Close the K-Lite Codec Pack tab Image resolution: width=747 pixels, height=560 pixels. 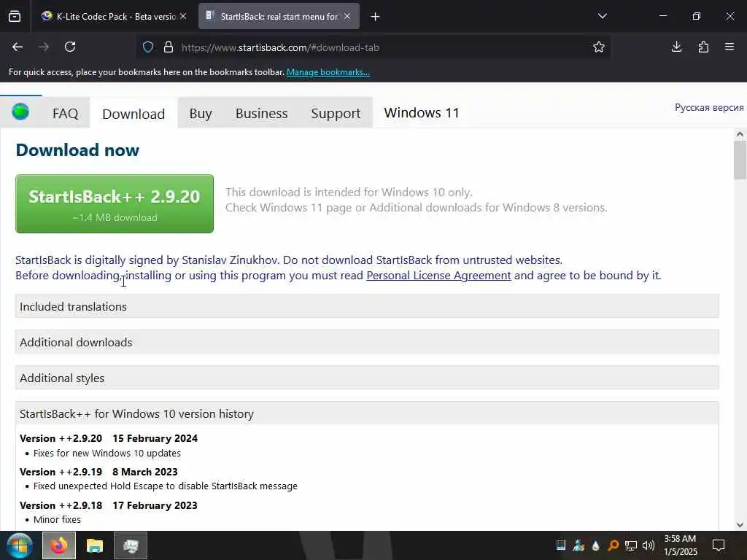point(183,16)
